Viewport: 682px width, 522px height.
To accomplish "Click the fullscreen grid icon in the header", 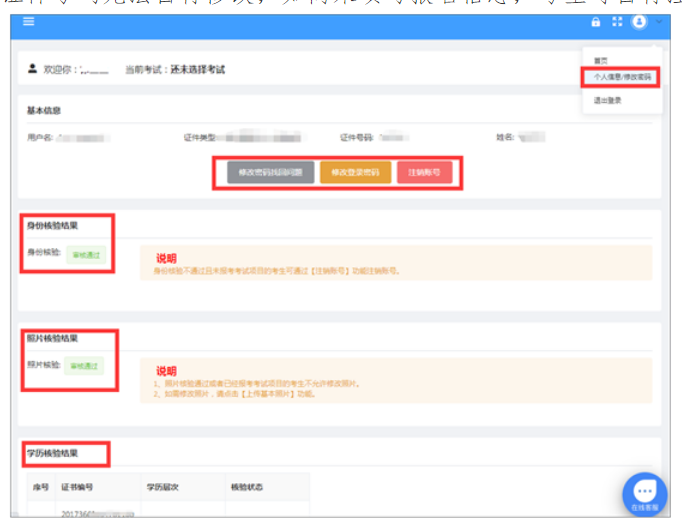I will pos(617,22).
